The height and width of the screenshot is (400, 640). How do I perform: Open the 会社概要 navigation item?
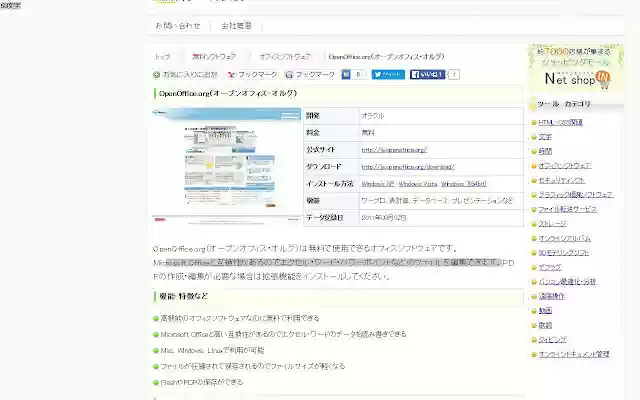coord(237,26)
